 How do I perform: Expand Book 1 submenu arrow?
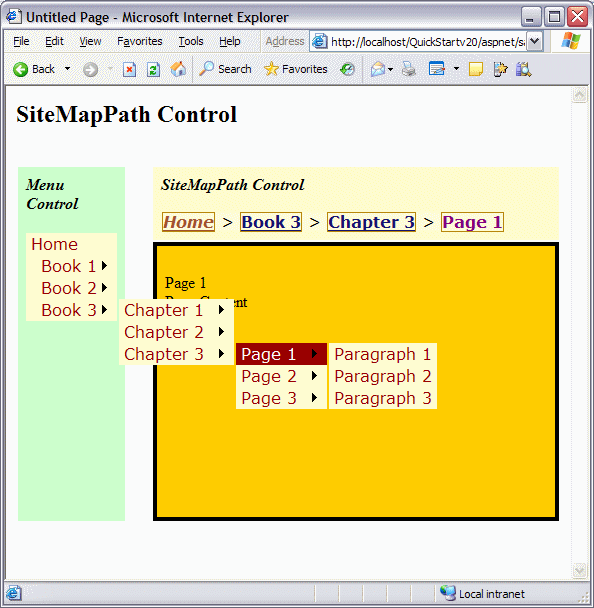click(104, 266)
